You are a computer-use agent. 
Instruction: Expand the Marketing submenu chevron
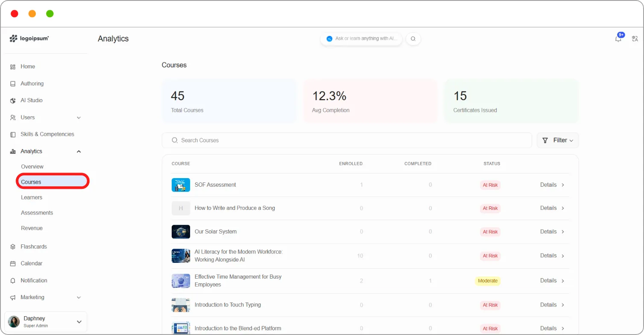coord(79,297)
